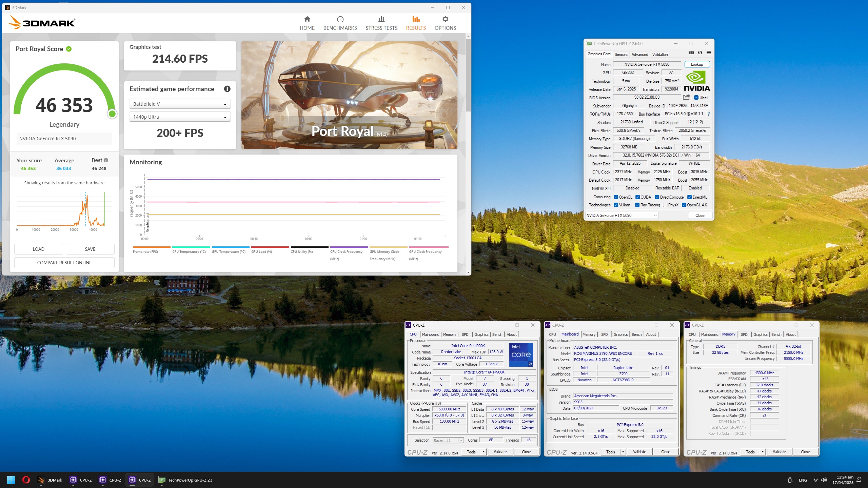
Task: Click the Port Royal preview image
Action: click(x=349, y=95)
